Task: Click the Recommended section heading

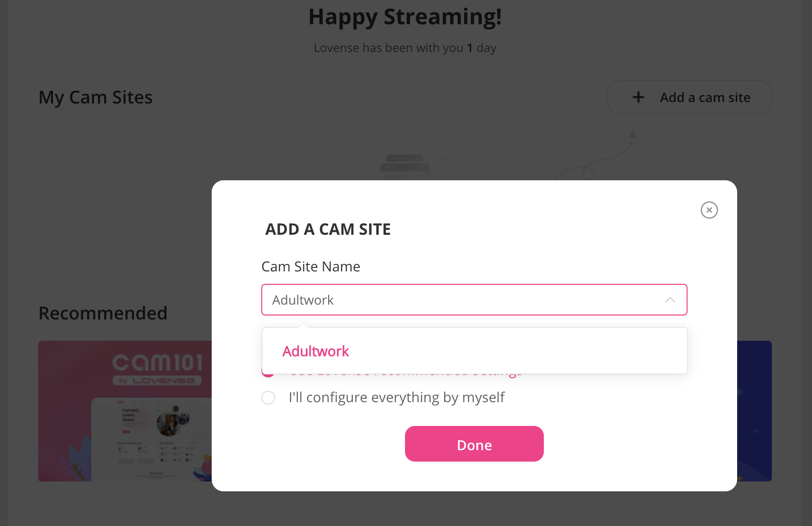Action: point(103,313)
